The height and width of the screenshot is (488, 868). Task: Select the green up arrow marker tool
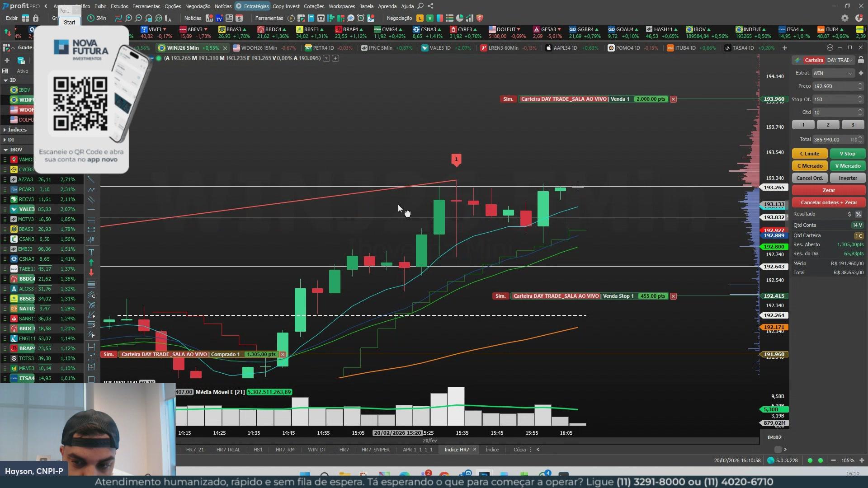(x=91, y=262)
